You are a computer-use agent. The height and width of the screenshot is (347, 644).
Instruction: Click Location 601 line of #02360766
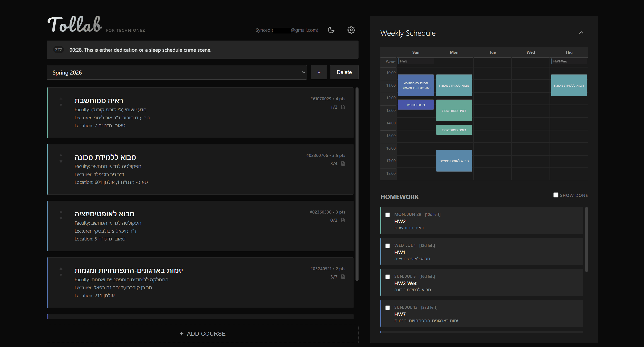click(111, 182)
